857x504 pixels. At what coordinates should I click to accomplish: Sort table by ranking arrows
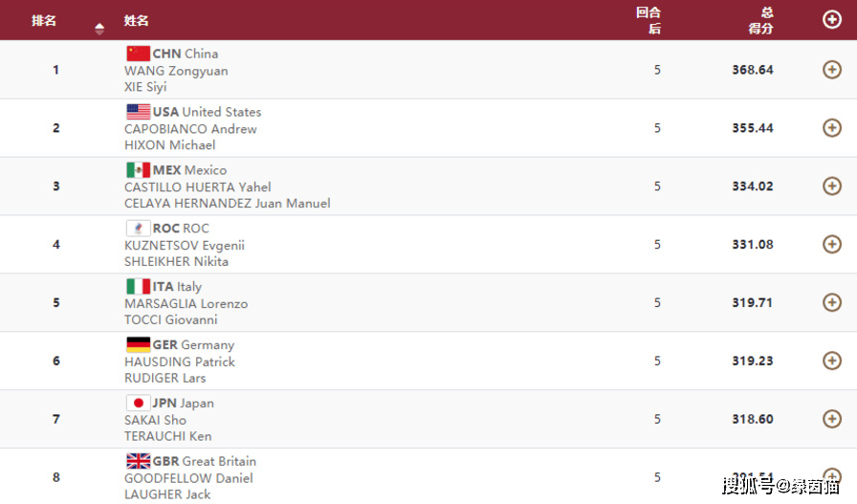[x=99, y=29]
